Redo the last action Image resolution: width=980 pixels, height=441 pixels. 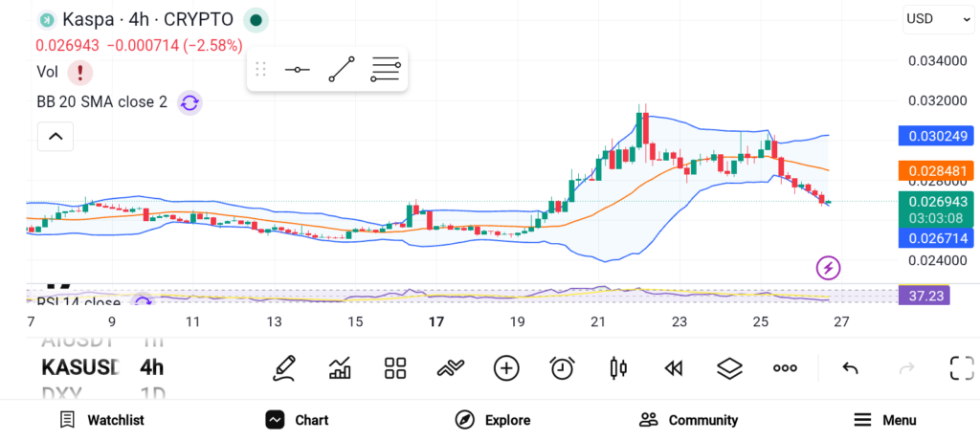[906, 368]
